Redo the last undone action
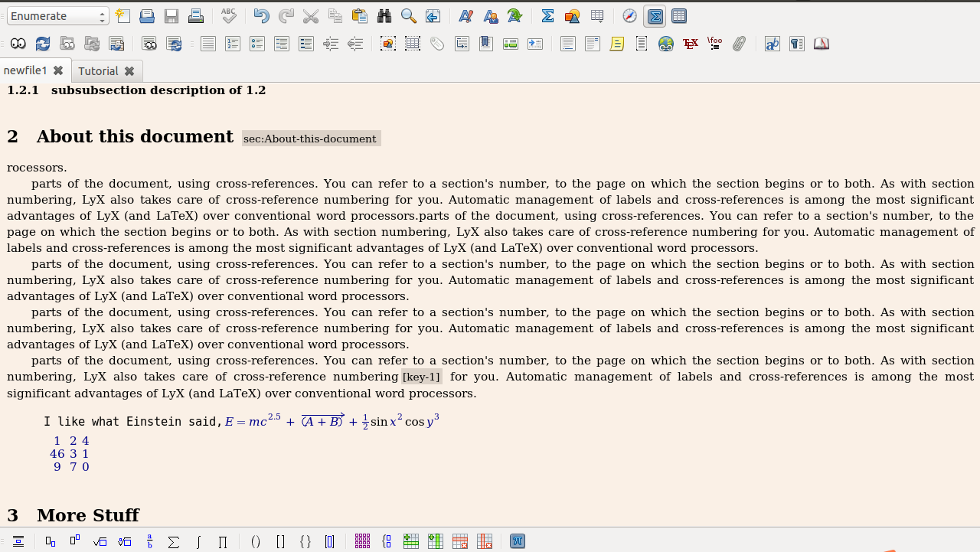Viewport: 980px width, 552px height. tap(286, 16)
